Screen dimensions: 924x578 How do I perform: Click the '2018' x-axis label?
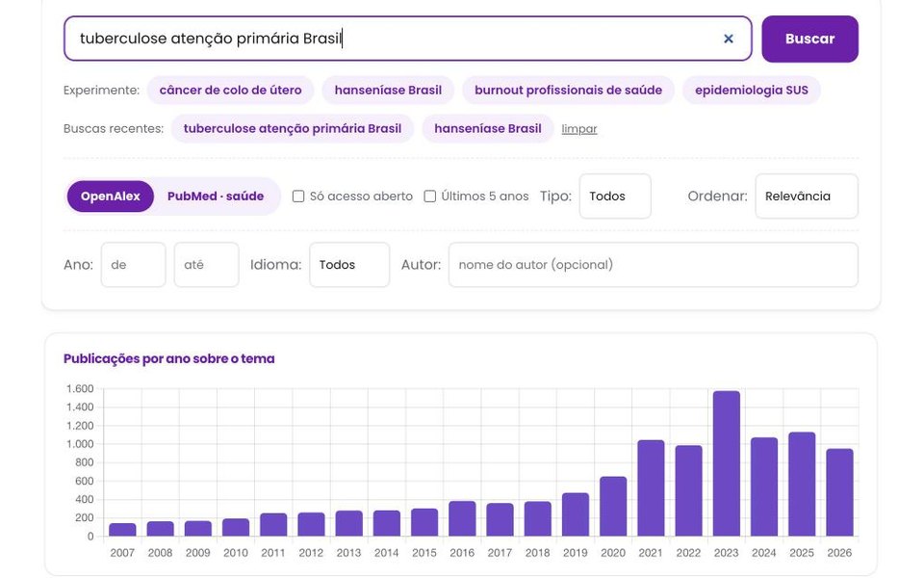tap(537, 553)
